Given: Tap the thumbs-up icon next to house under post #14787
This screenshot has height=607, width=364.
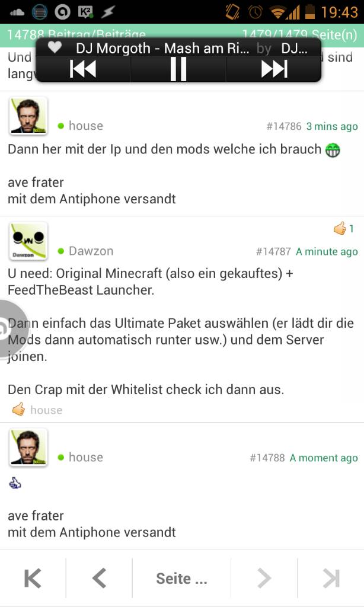Looking at the screenshot, I should (18, 409).
